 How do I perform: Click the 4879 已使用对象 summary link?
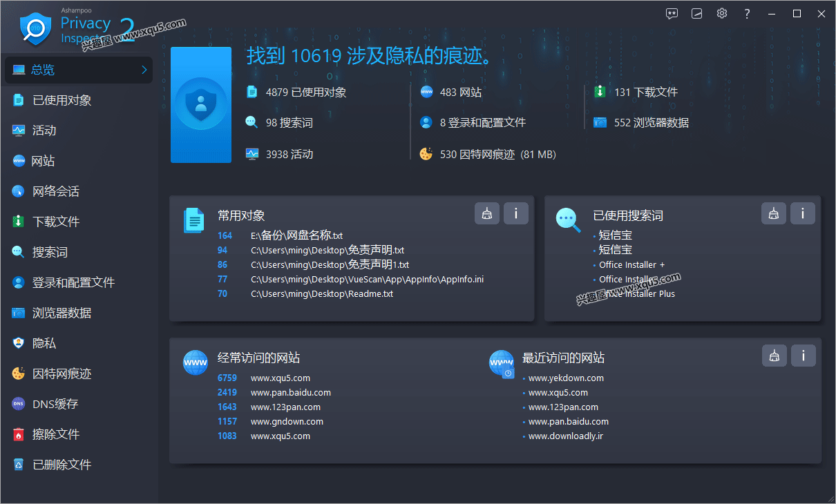click(305, 93)
